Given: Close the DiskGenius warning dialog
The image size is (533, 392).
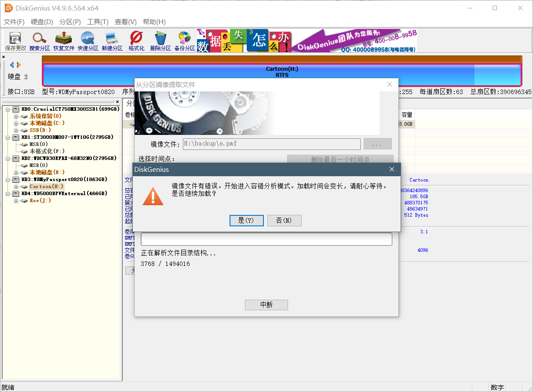Looking at the screenshot, I should pos(392,169).
